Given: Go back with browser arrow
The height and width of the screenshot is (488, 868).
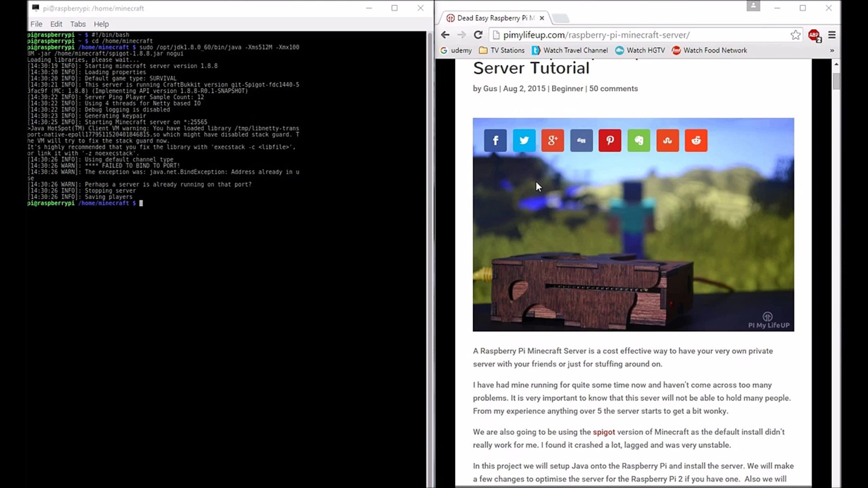Looking at the screenshot, I should 445,35.
